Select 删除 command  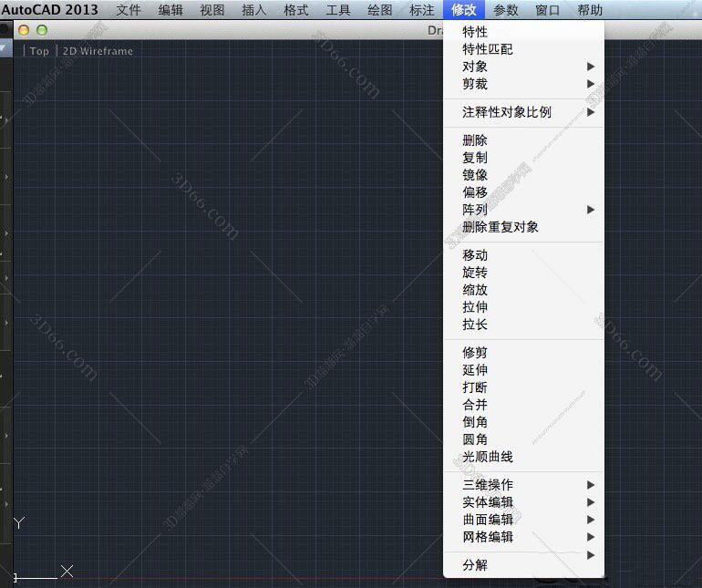pyautogui.click(x=523, y=140)
